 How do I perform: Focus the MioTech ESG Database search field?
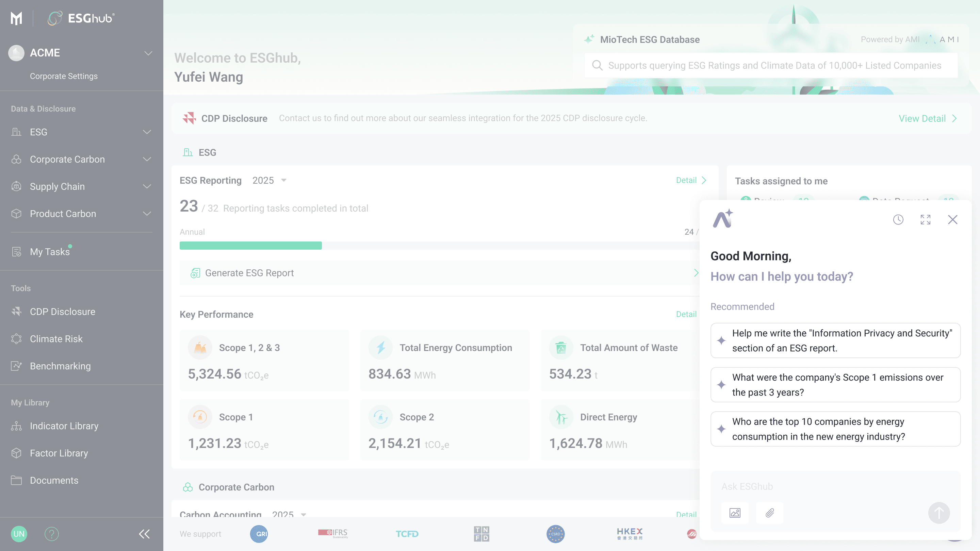[x=771, y=65]
